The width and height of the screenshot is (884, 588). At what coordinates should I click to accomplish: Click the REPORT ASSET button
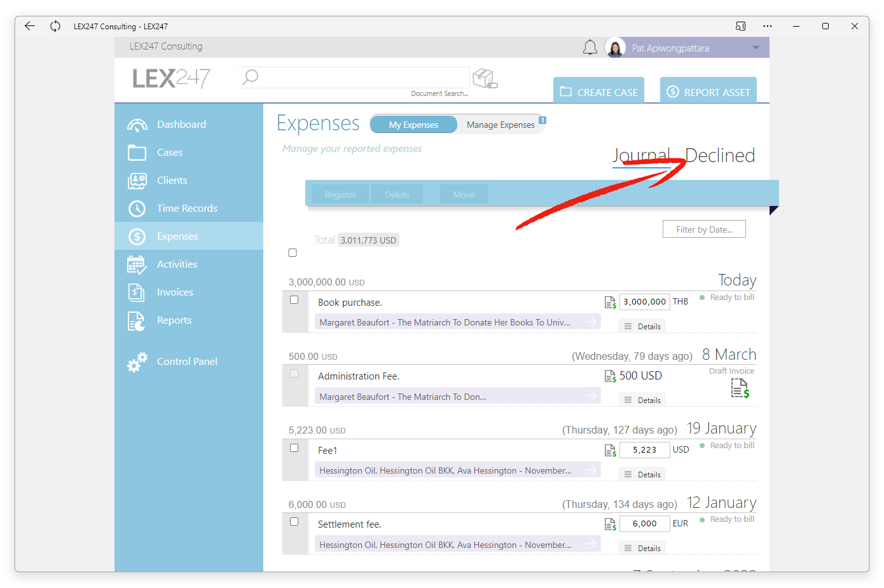click(708, 90)
